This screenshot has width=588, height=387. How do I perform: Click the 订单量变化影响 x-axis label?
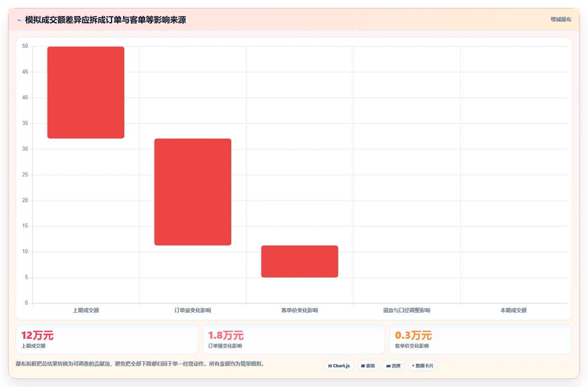click(x=193, y=310)
